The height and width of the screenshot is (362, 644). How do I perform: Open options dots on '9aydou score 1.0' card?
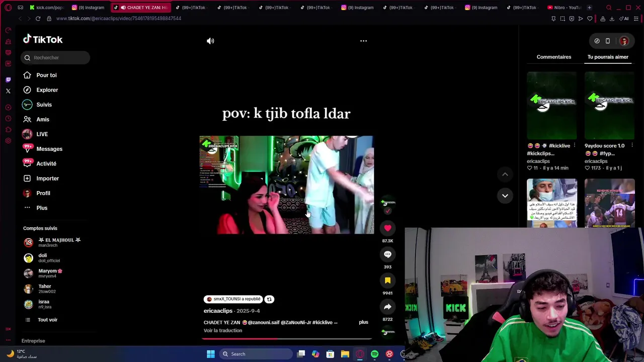[631, 146]
